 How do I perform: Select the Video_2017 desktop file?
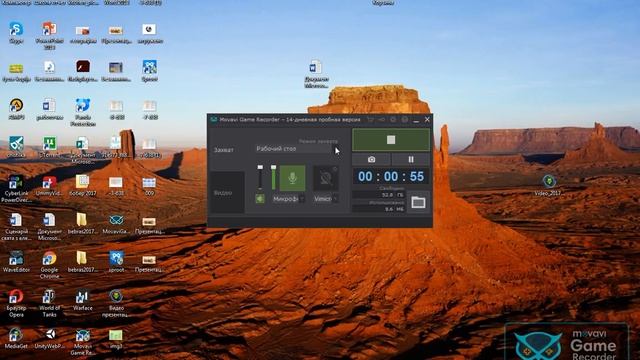[x=549, y=185]
